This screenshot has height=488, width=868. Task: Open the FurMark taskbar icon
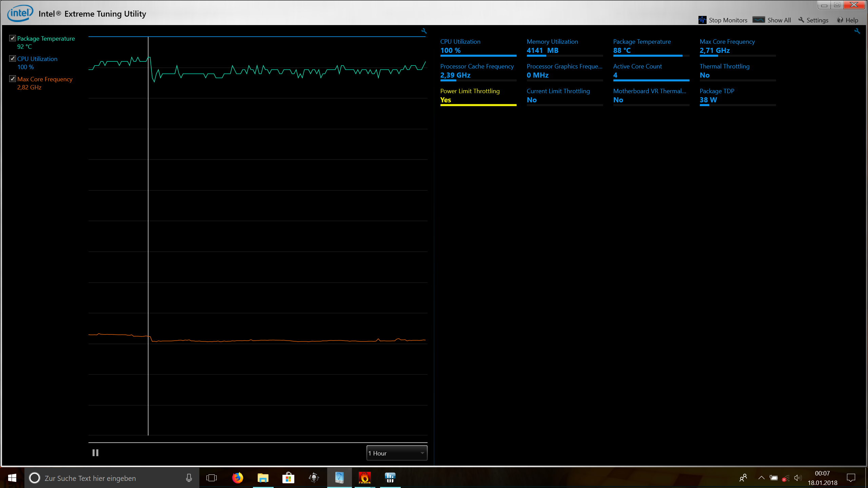click(365, 478)
